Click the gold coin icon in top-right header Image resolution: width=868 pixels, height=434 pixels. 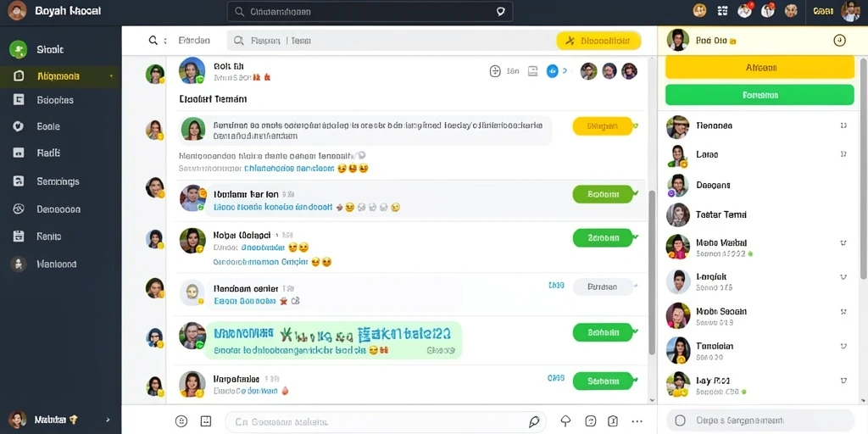click(699, 10)
